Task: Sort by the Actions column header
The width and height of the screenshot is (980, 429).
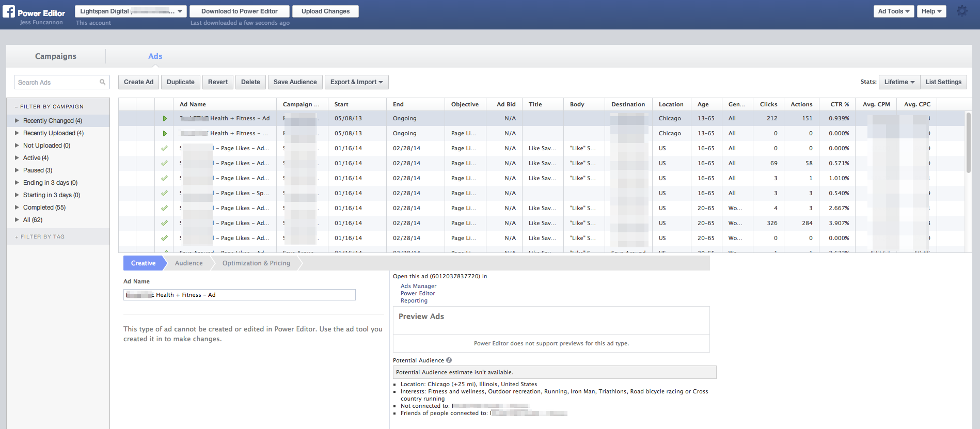Action: pos(801,104)
